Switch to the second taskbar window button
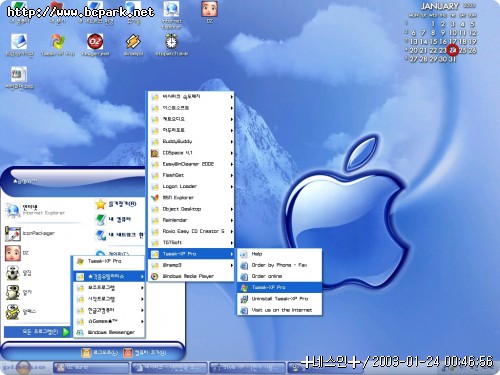Screen dimensions: 500x375 tap(169, 368)
